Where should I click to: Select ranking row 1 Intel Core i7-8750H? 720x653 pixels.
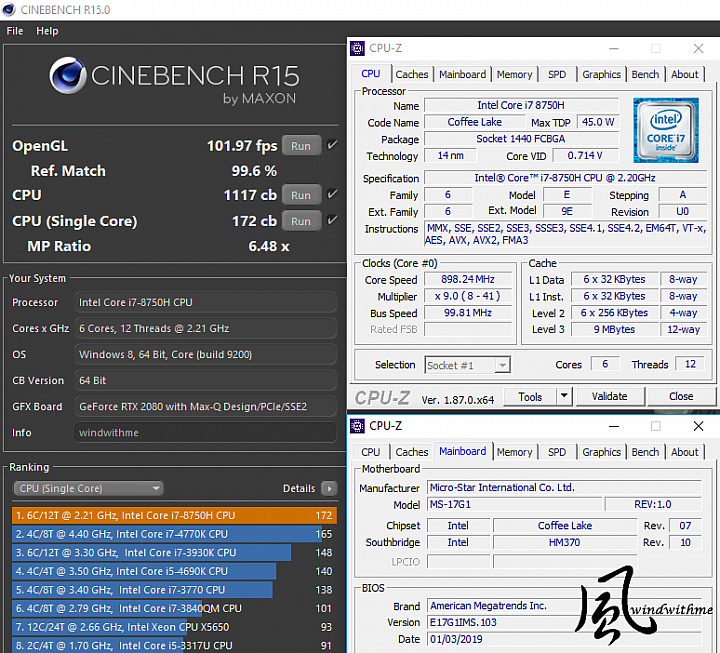pyautogui.click(x=174, y=515)
